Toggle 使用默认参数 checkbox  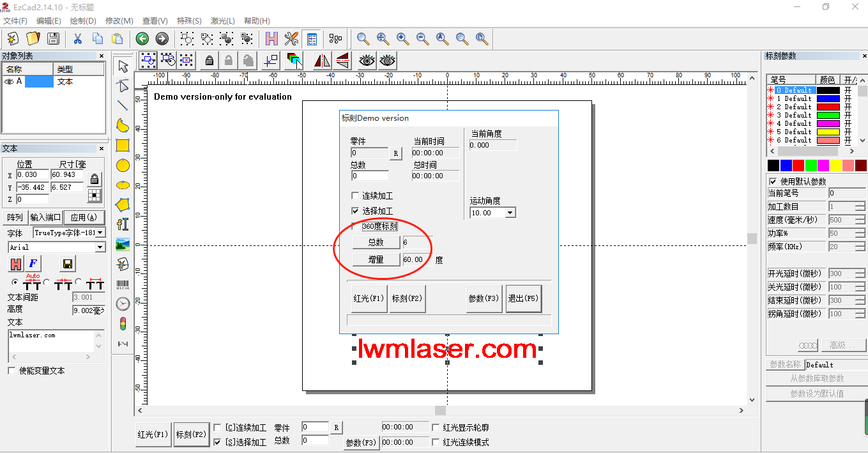pos(773,181)
